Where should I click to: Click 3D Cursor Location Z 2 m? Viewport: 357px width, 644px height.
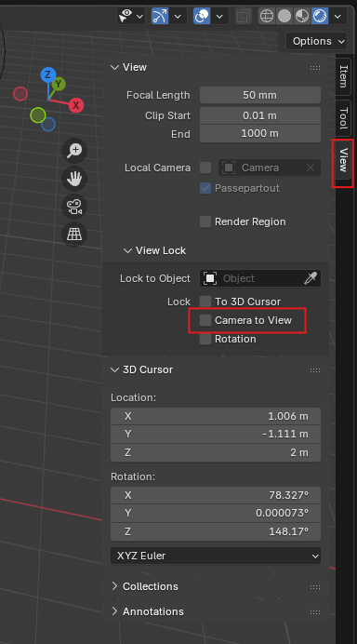[216, 452]
